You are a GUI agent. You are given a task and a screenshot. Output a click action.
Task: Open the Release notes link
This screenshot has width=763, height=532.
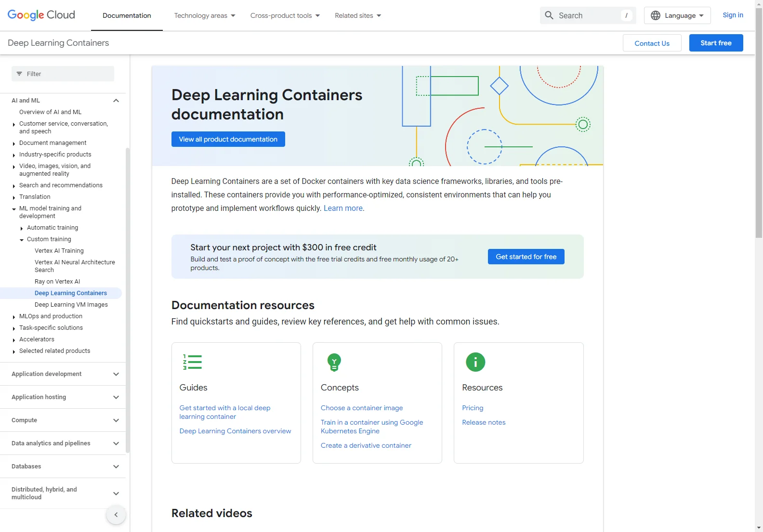coord(484,422)
